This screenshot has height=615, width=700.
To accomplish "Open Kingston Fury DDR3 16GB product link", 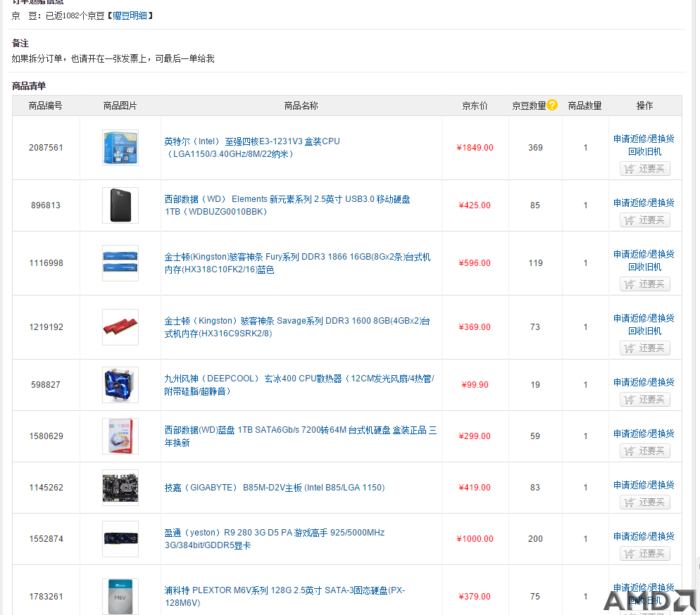I will point(297,263).
